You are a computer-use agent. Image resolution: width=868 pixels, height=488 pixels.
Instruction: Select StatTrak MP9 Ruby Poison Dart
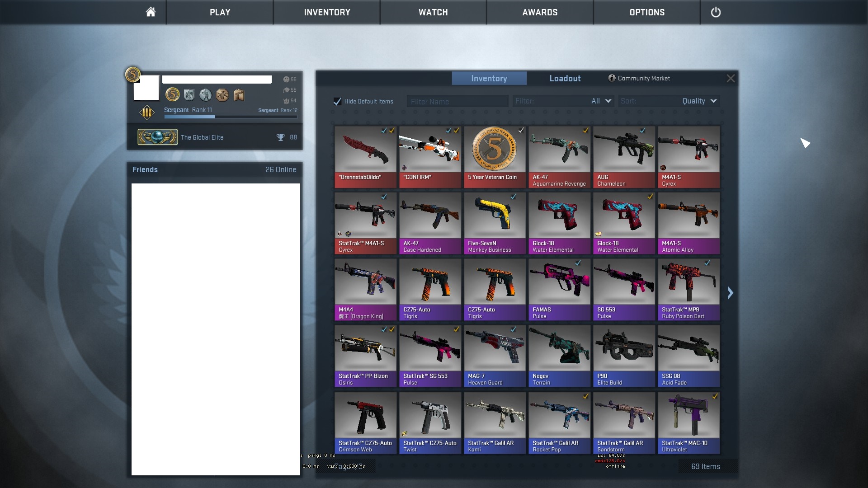(689, 290)
